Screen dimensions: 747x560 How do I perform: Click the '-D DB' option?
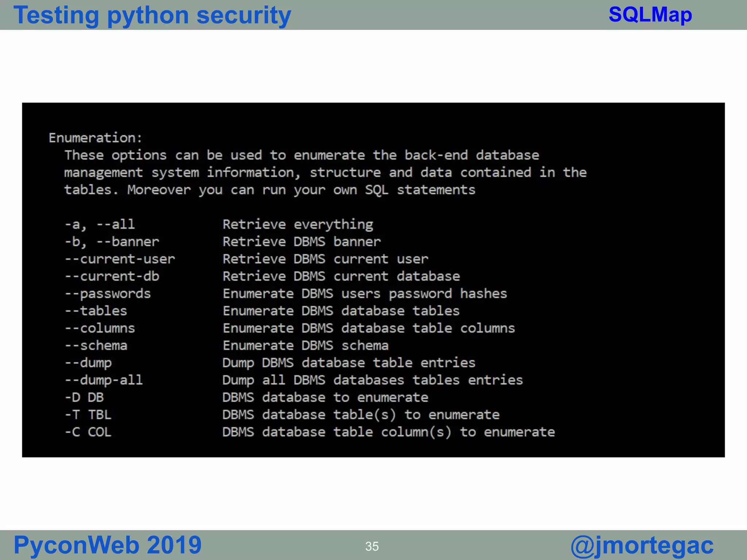click(84, 397)
